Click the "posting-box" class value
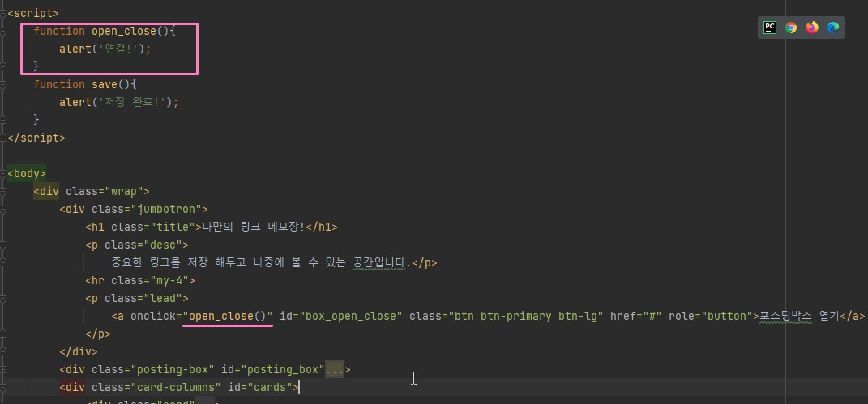This screenshot has width=868, height=404. point(173,369)
